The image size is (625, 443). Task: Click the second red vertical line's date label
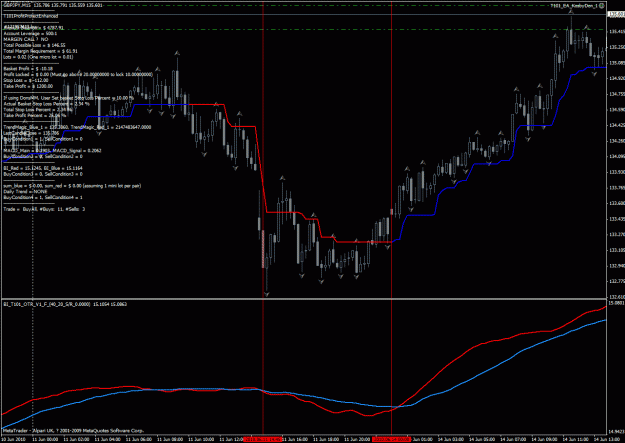click(x=391, y=439)
